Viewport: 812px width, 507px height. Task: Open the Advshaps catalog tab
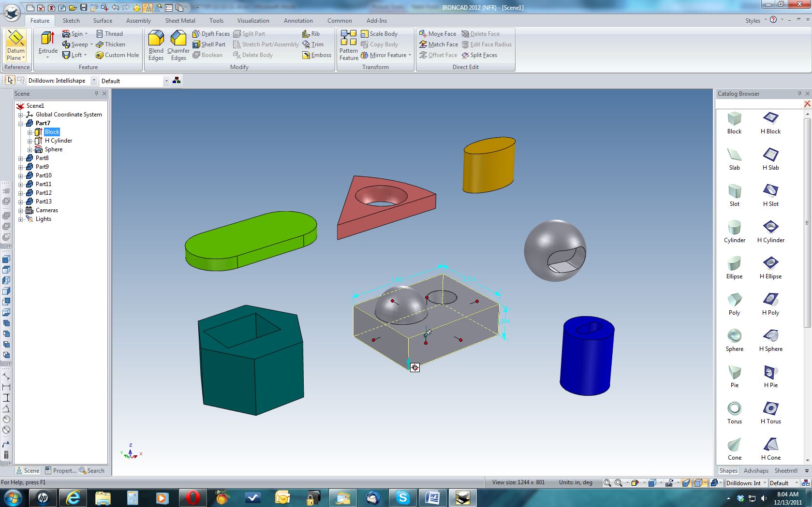coord(756,470)
